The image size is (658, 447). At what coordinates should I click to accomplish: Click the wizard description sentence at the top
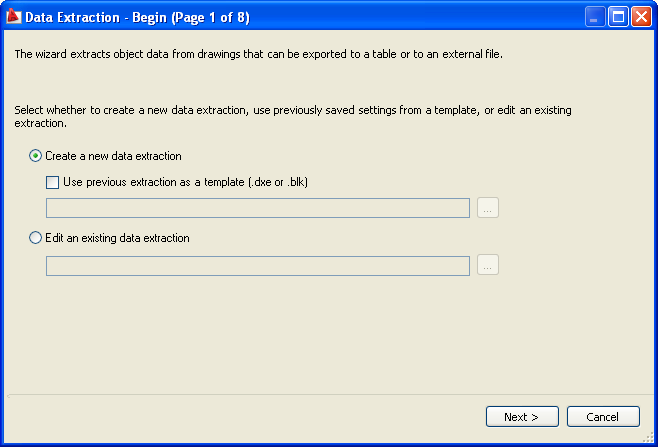click(x=258, y=54)
